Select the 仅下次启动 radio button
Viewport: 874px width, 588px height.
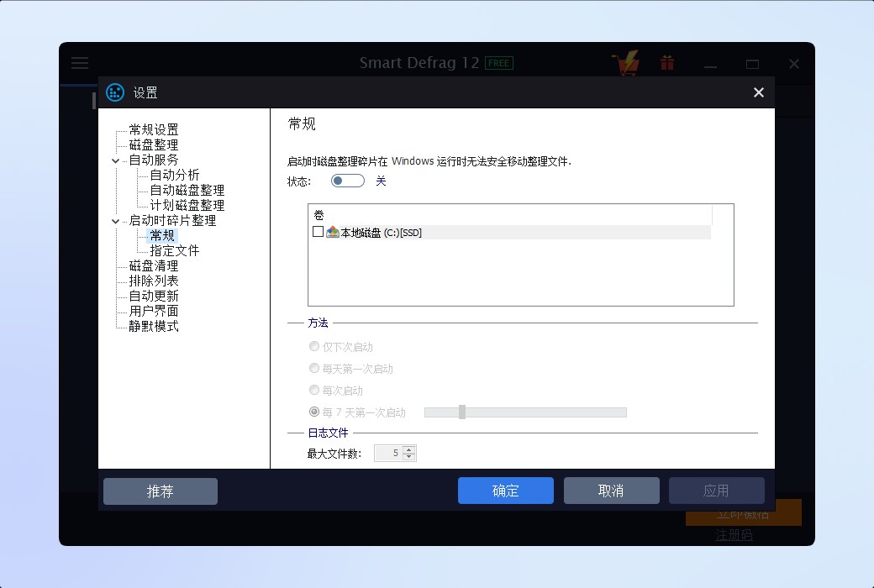click(x=314, y=346)
